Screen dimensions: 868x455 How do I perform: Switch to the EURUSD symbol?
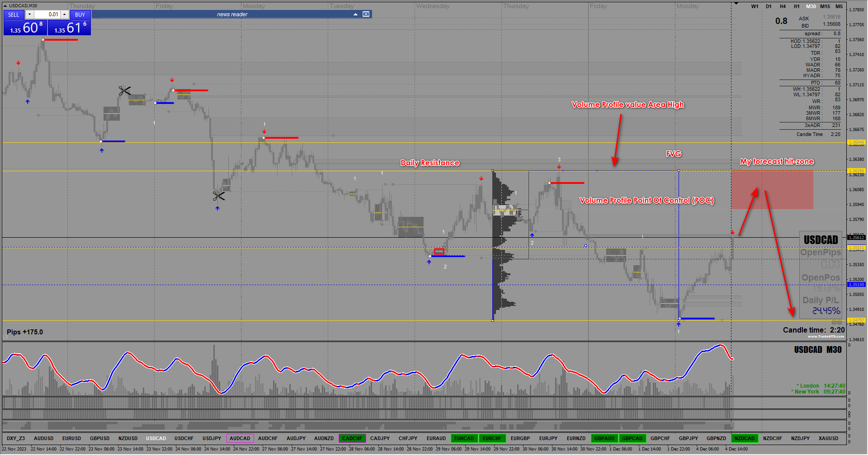[x=72, y=438]
